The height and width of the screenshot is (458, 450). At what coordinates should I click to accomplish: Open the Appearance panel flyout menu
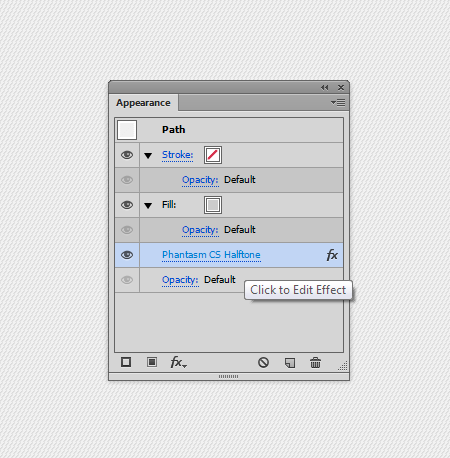tap(338, 103)
